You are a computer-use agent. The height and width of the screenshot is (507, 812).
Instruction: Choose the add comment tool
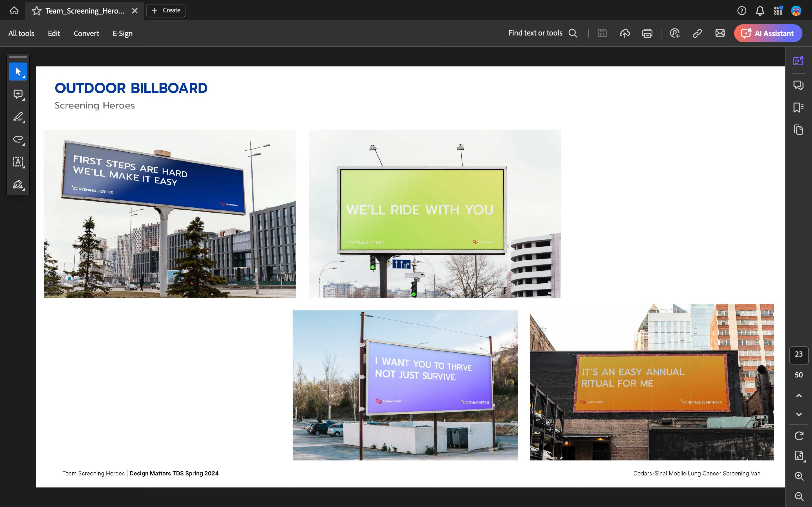(x=18, y=94)
